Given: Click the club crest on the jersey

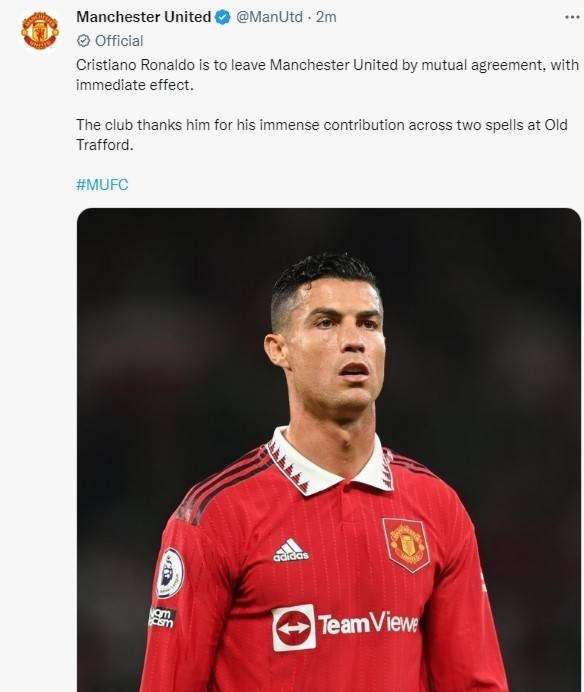Looking at the screenshot, I should click(407, 545).
